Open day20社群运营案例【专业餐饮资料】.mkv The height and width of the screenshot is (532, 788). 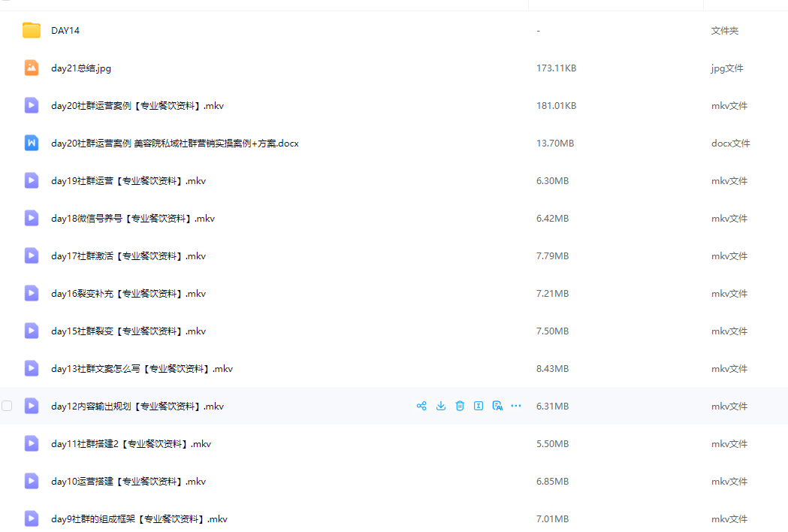tap(137, 106)
